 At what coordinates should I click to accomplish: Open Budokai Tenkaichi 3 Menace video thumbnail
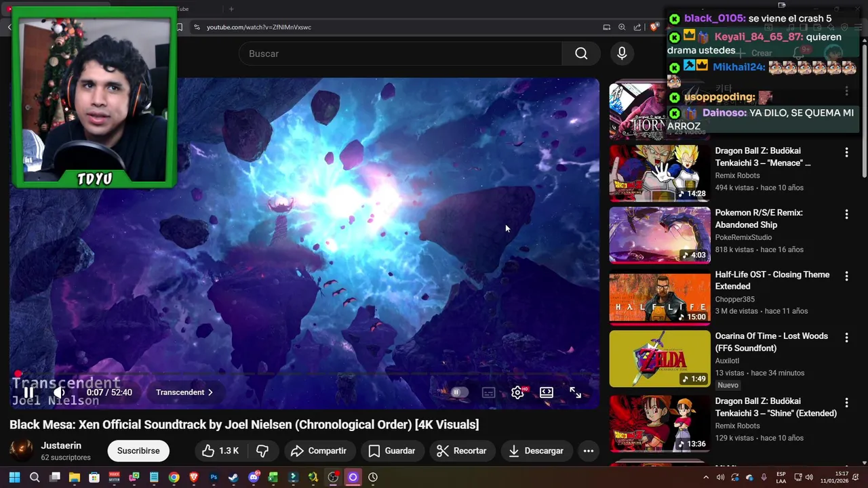pyautogui.click(x=660, y=173)
